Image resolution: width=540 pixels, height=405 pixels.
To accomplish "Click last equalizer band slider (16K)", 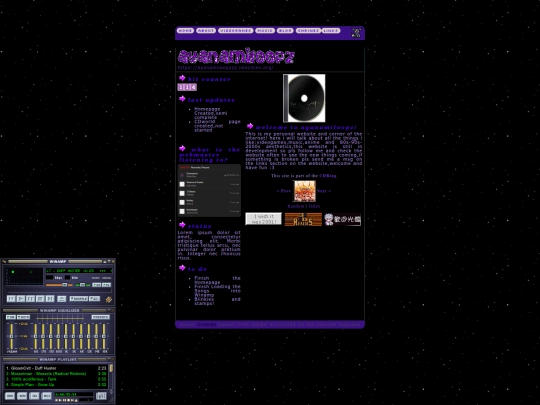I will (x=104, y=336).
